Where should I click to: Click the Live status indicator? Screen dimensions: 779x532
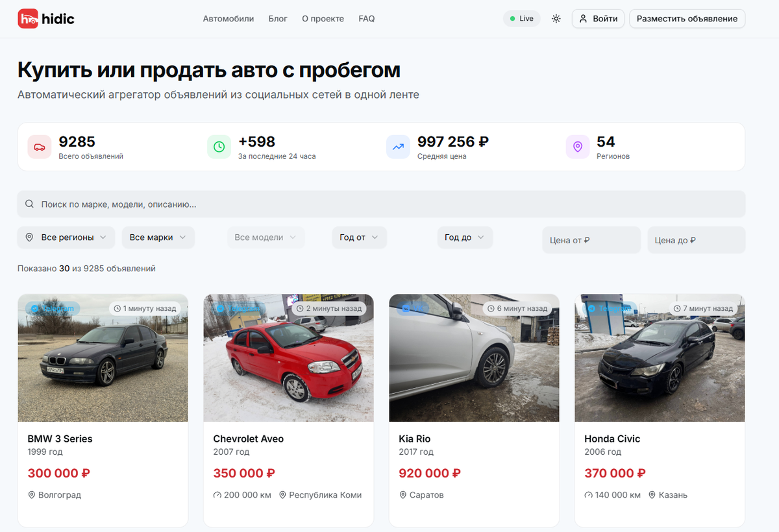[x=522, y=19]
